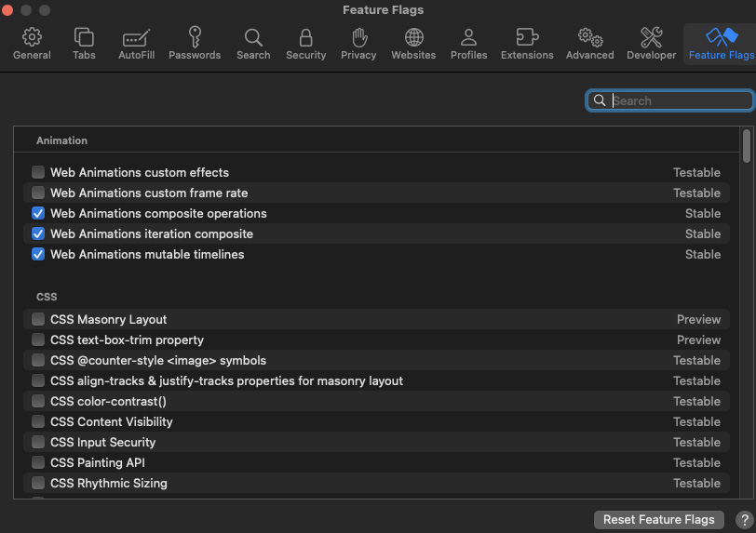The width and height of the screenshot is (756, 533).
Task: Click the magnifying glass in the search field
Action: (600, 100)
